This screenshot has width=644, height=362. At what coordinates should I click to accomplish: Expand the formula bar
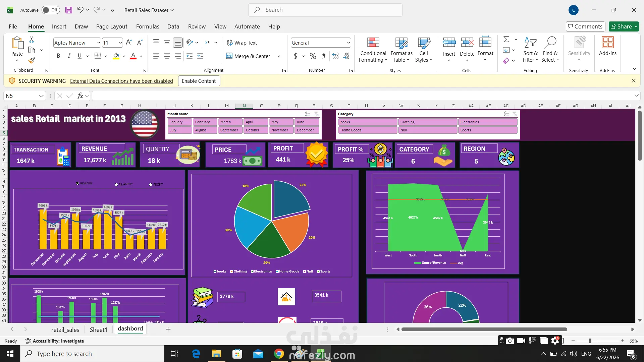pyautogui.click(x=637, y=96)
